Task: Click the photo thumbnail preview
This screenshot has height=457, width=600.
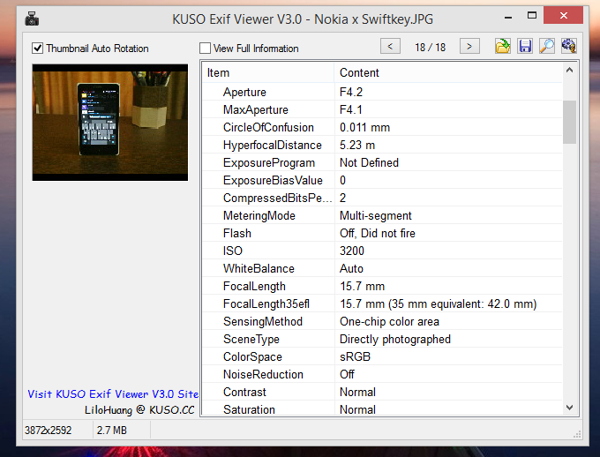Action: [110, 123]
